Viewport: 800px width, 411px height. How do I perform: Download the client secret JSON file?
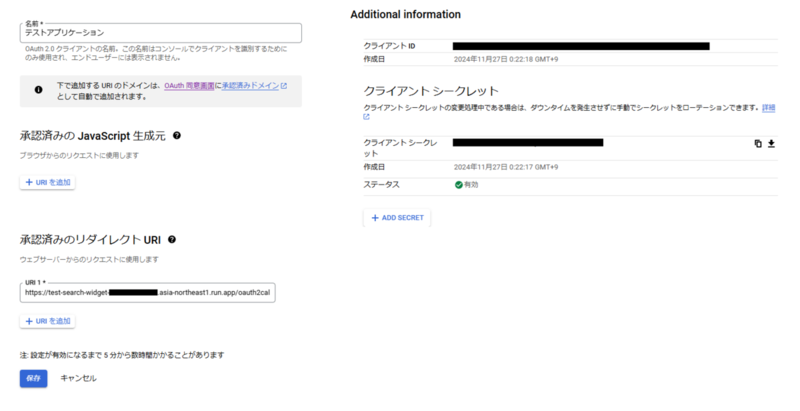(771, 144)
